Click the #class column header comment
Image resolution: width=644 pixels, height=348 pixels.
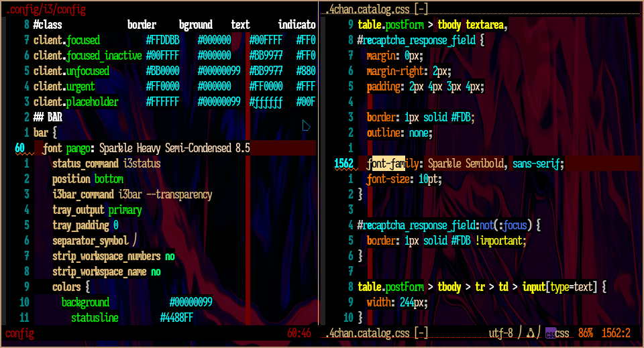[48, 25]
